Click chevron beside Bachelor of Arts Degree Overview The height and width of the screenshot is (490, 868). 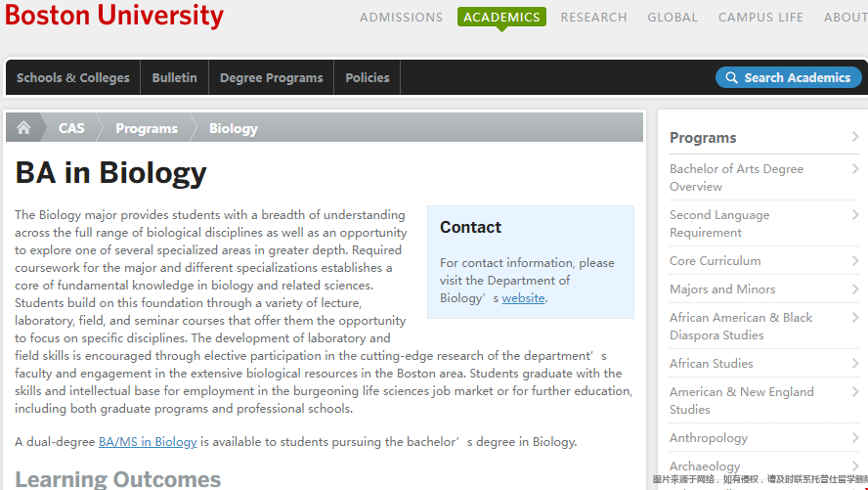tap(855, 169)
